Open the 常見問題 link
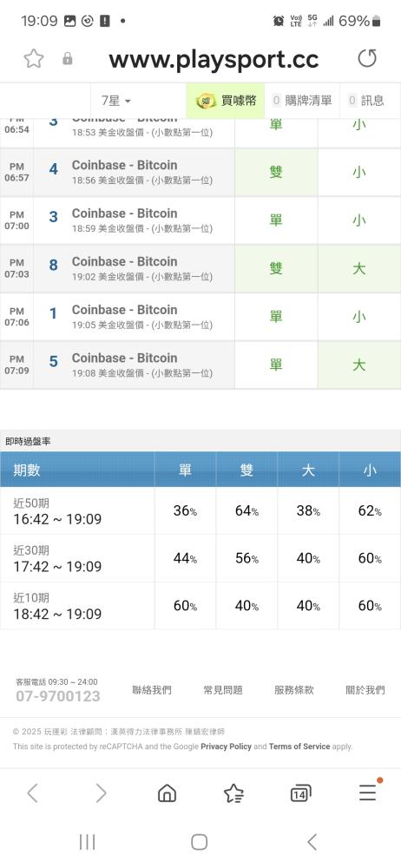The width and height of the screenshot is (401, 868). [223, 690]
